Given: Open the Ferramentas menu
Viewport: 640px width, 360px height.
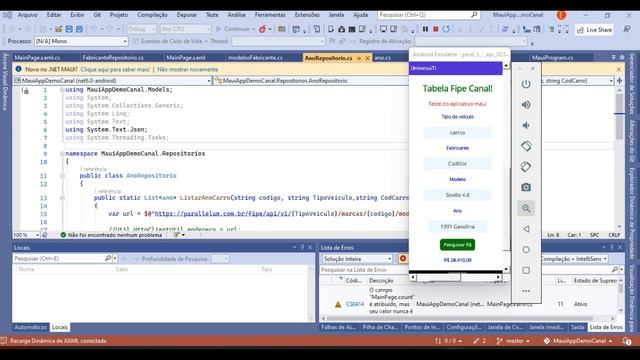Looking at the screenshot, I should [x=270, y=15].
